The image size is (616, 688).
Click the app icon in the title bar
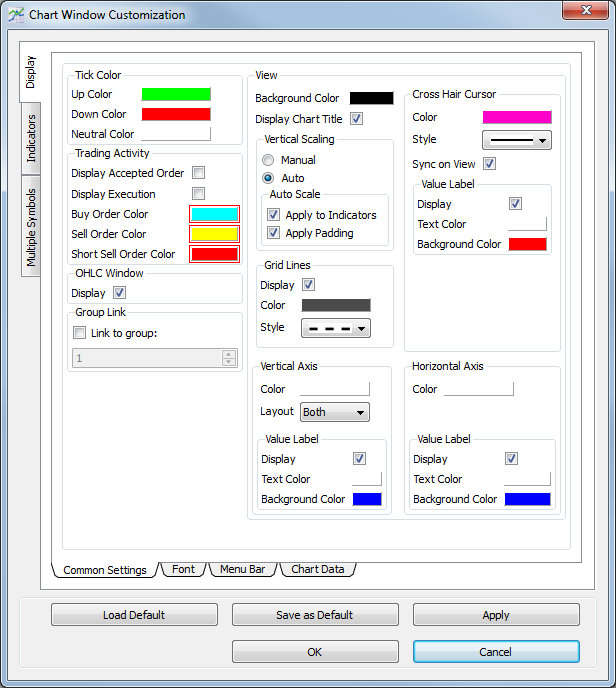[x=15, y=15]
